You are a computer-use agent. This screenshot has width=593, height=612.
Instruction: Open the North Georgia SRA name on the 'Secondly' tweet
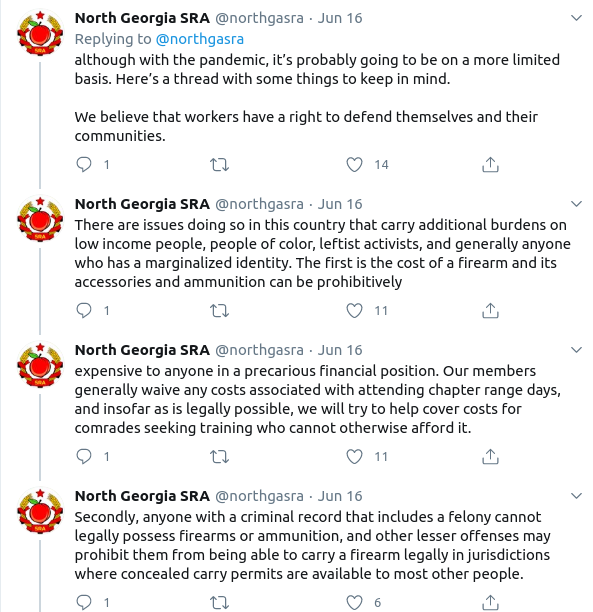pos(142,496)
